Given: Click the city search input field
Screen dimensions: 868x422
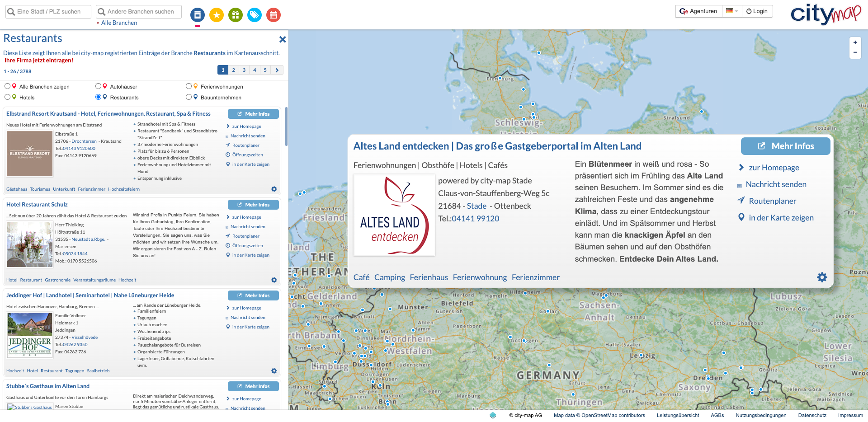Looking at the screenshot, I should click(x=49, y=12).
